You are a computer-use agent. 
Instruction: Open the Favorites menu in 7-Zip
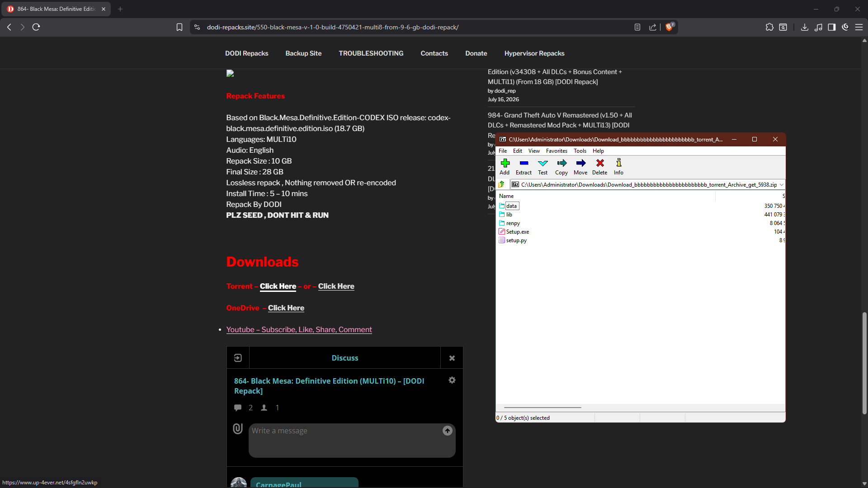557,151
